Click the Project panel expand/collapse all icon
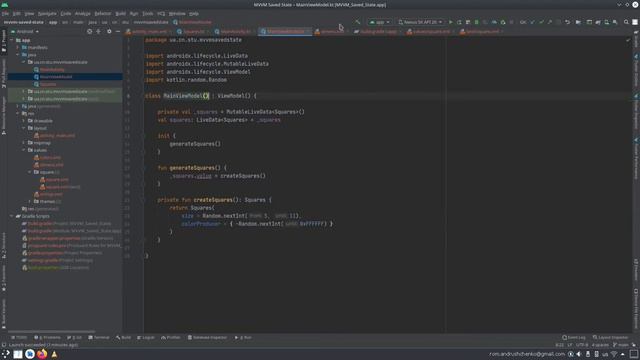The image size is (640, 360). click(98, 31)
